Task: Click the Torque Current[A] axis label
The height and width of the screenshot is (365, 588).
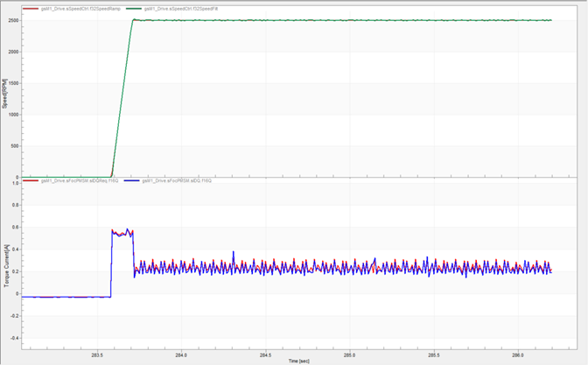Action: (x=6, y=266)
